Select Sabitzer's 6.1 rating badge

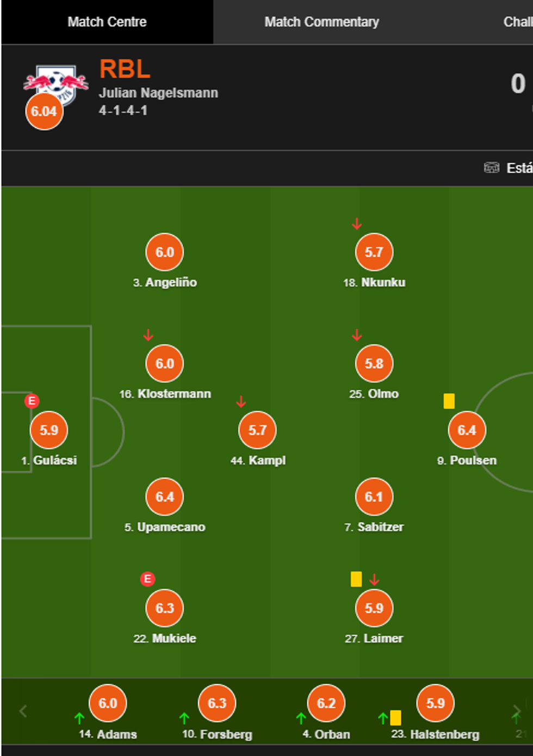click(374, 497)
